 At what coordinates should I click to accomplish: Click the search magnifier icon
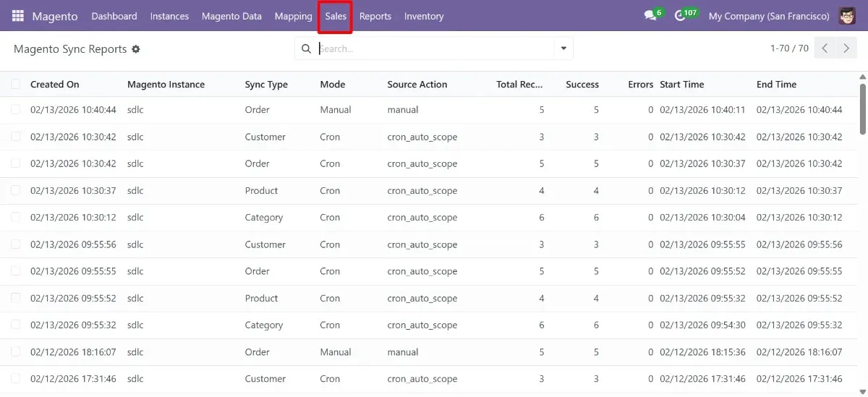click(x=306, y=48)
